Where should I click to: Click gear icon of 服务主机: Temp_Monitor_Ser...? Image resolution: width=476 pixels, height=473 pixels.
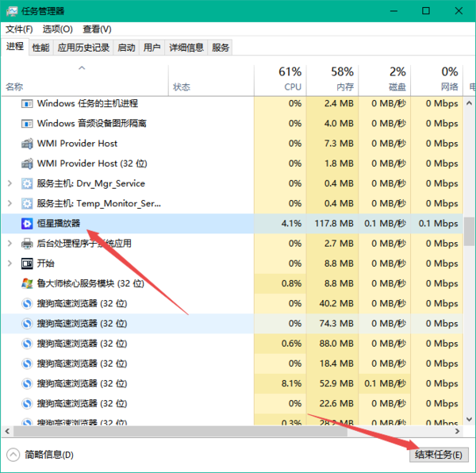[27, 204]
